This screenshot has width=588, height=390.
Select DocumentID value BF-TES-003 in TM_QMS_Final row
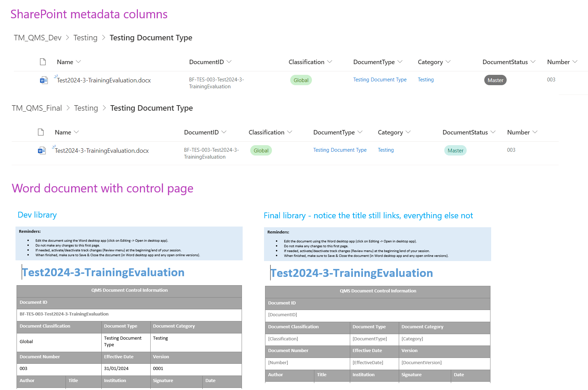tap(211, 153)
